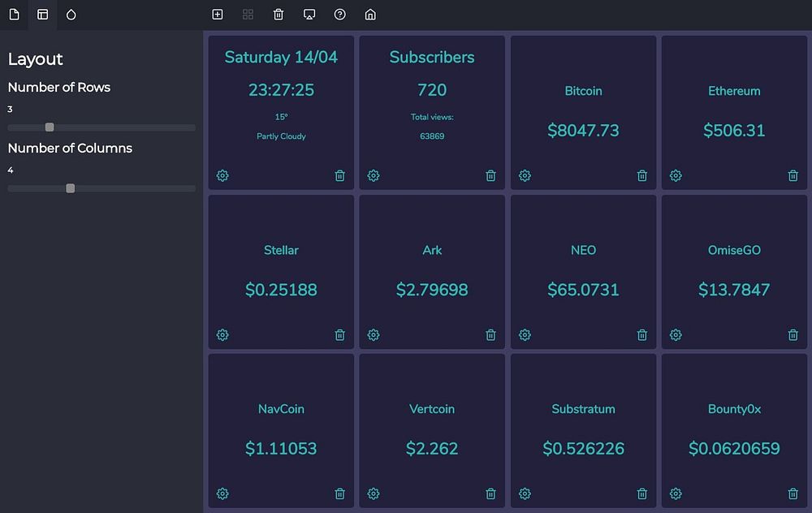
Task: Click the NEO price $65.0731
Action: (x=583, y=290)
